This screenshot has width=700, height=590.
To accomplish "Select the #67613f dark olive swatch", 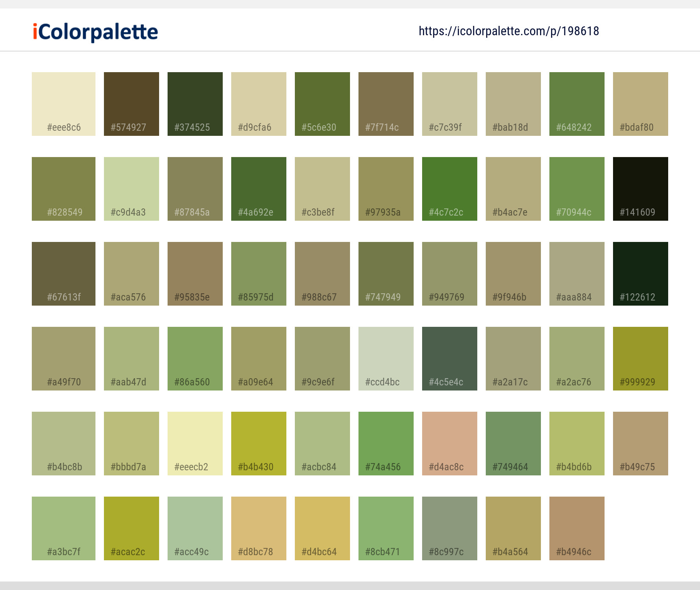I will [64, 274].
